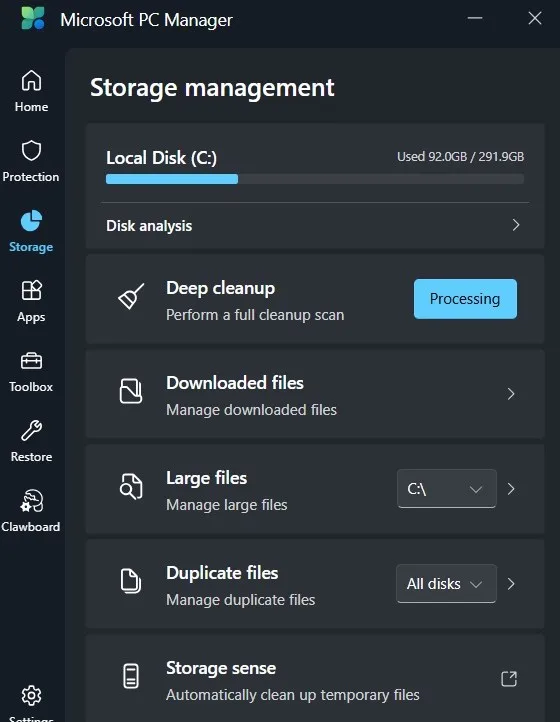Click the Large files title
This screenshot has width=560, height=722.
click(206, 478)
